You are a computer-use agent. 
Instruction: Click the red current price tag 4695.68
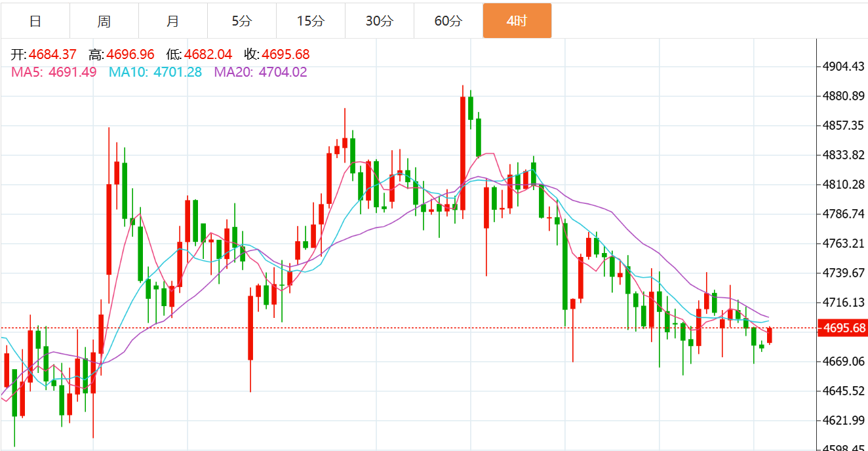(842, 328)
